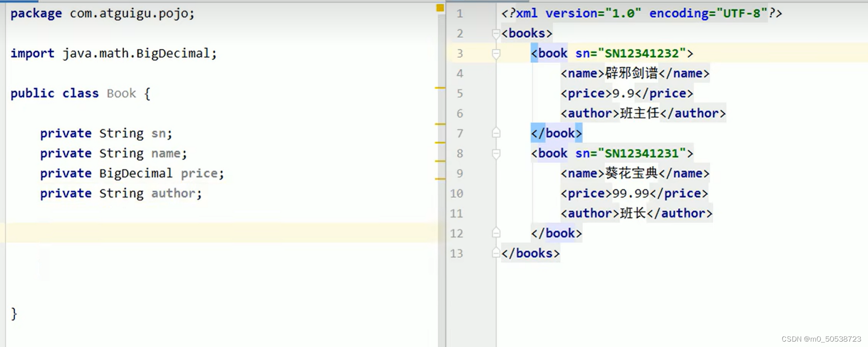
Task: Click the price value 9.9
Action: [623, 93]
